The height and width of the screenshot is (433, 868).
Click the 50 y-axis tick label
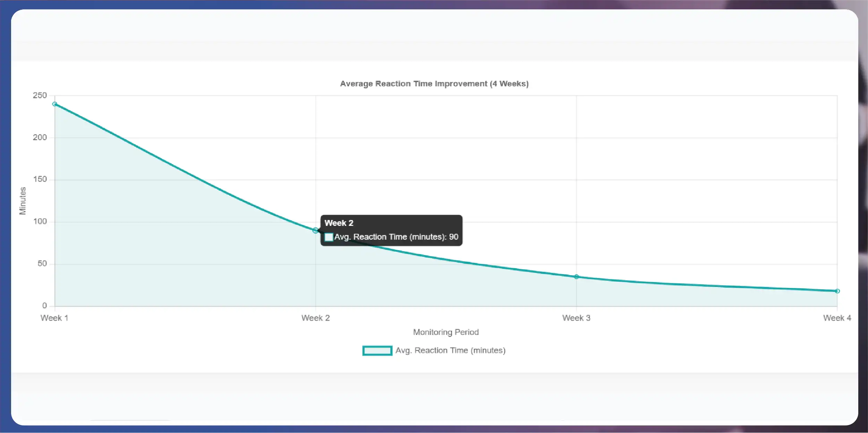(42, 264)
